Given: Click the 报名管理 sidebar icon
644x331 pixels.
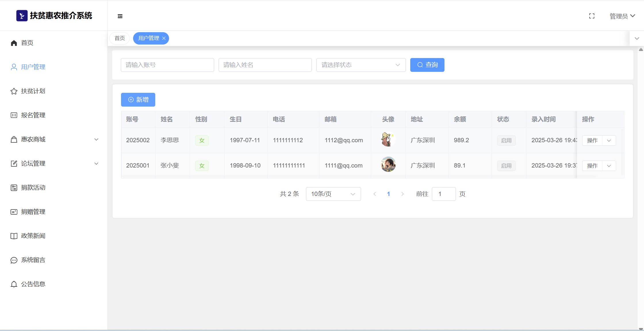Looking at the screenshot, I should tap(14, 115).
